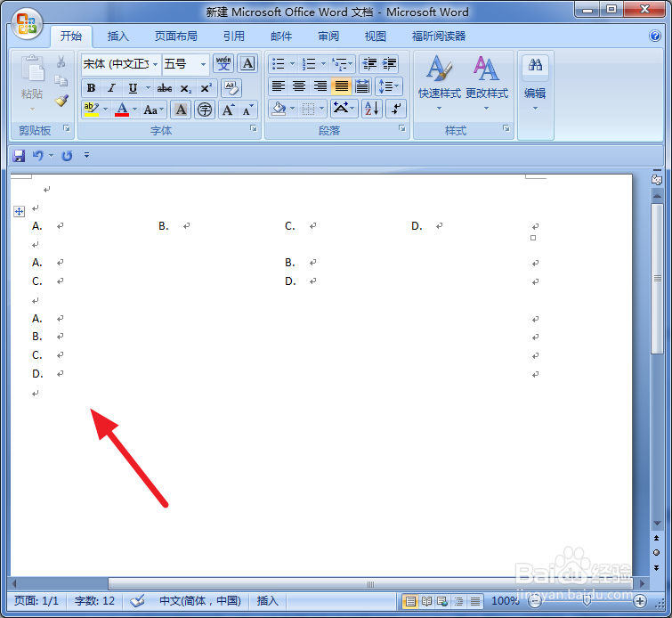Viewport: 672px width, 618px height.
Task: Click the spelling check status icon
Action: click(137, 600)
